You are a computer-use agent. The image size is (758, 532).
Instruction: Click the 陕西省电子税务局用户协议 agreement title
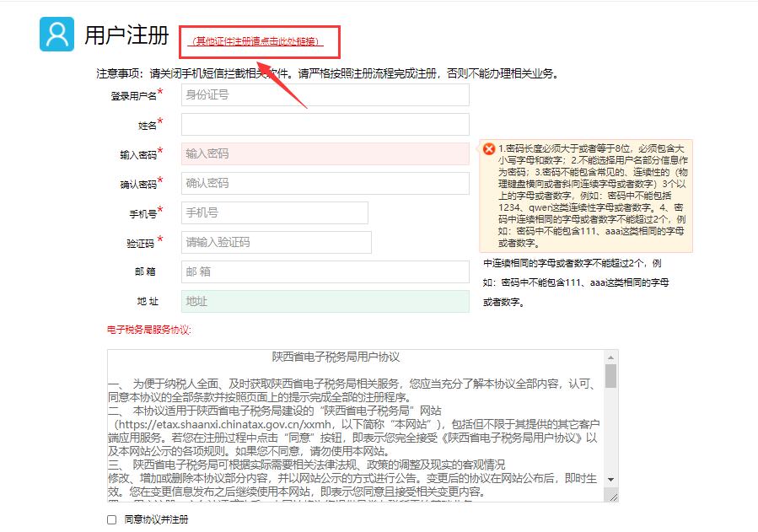click(336, 357)
